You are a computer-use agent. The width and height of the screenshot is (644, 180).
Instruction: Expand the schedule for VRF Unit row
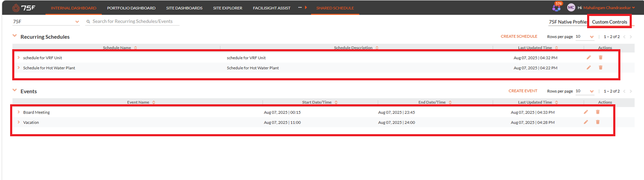pyautogui.click(x=19, y=58)
